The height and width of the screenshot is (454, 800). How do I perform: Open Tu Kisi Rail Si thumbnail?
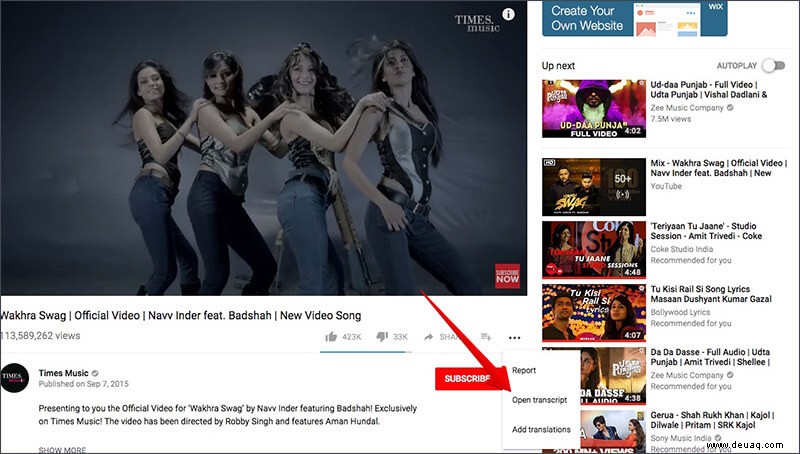(594, 313)
